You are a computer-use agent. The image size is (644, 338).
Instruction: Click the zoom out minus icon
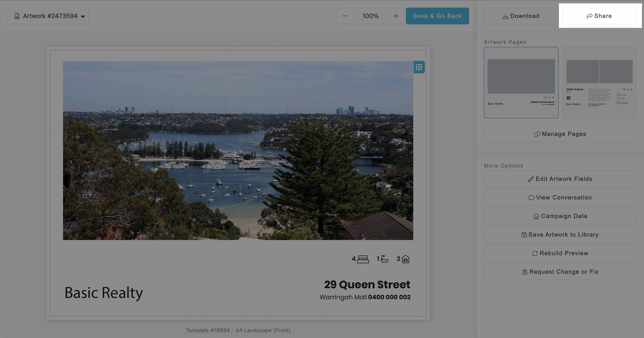[x=345, y=16]
